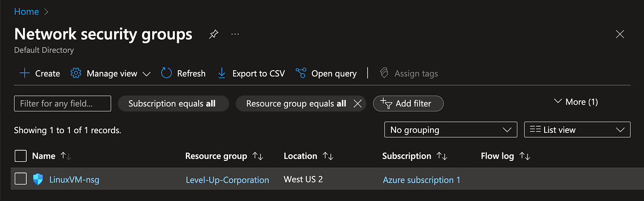Select the Default Directory subtitle
This screenshot has width=644, height=201.
(44, 50)
